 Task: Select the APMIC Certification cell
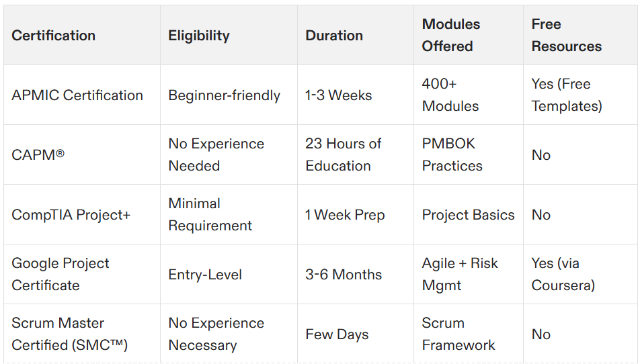point(81,95)
